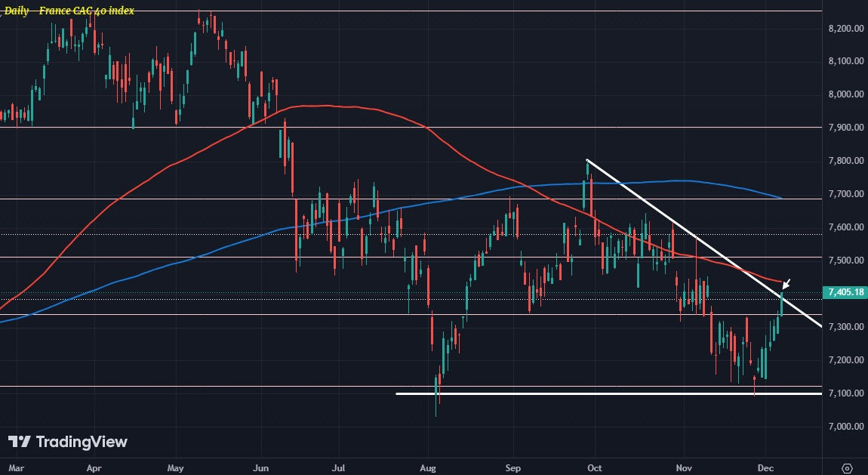This screenshot has height=475, width=868.
Task: Open chart settings gear icon
Action: click(x=846, y=467)
